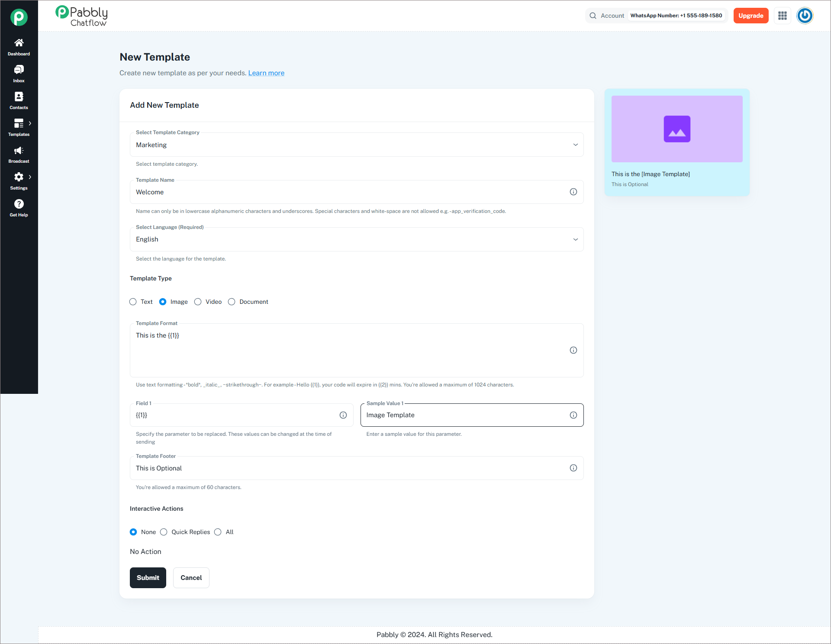The image size is (831, 644).
Task: Click 'This is Optional' in the preview card
Action: [x=630, y=184]
